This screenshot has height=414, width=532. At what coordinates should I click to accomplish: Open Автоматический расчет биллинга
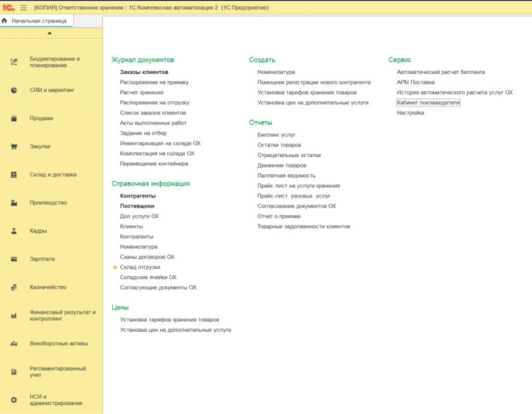pyautogui.click(x=441, y=72)
